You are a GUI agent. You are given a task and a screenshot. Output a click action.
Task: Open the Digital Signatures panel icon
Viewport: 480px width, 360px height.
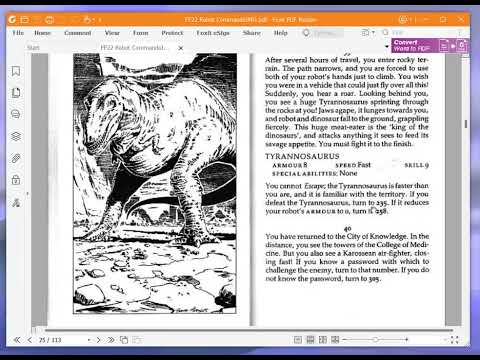16,202
